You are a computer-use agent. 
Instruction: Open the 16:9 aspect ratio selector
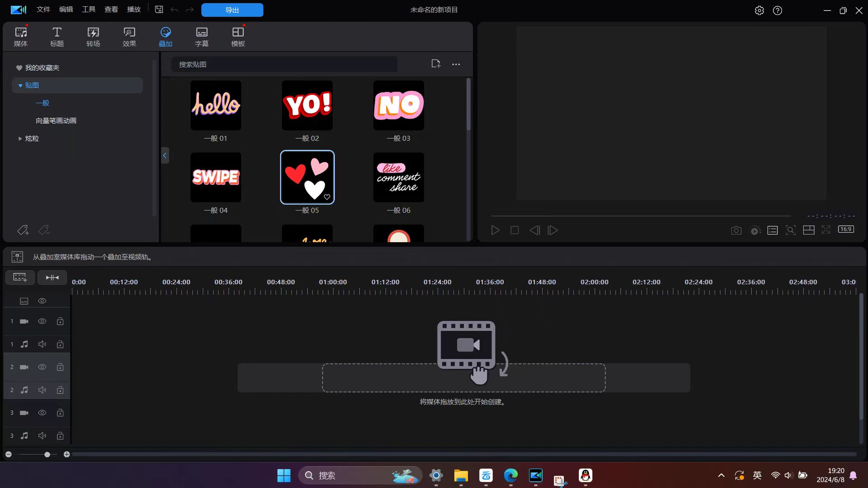point(846,230)
